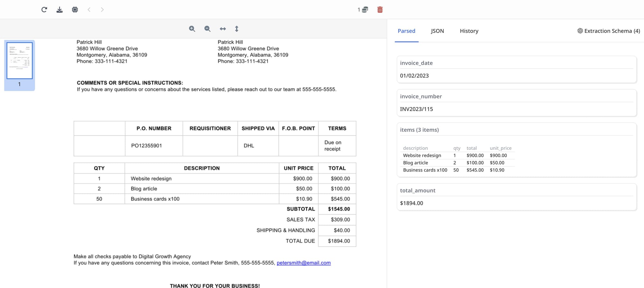Zoom in on the invoice preview
This screenshot has height=288, width=644.
pos(192,29)
